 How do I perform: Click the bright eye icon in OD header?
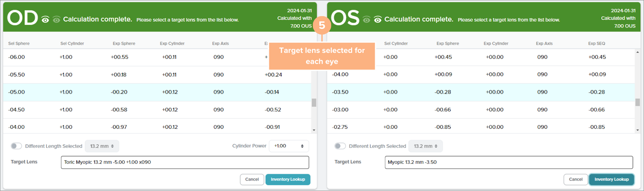[x=45, y=20]
